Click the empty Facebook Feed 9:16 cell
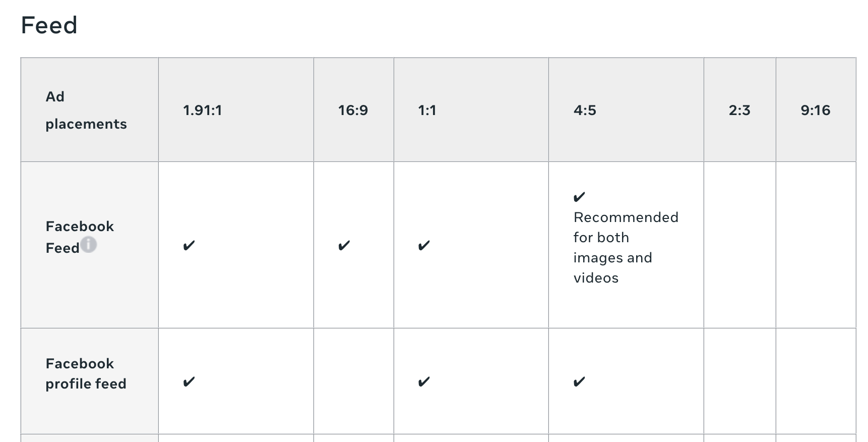 tap(816, 245)
